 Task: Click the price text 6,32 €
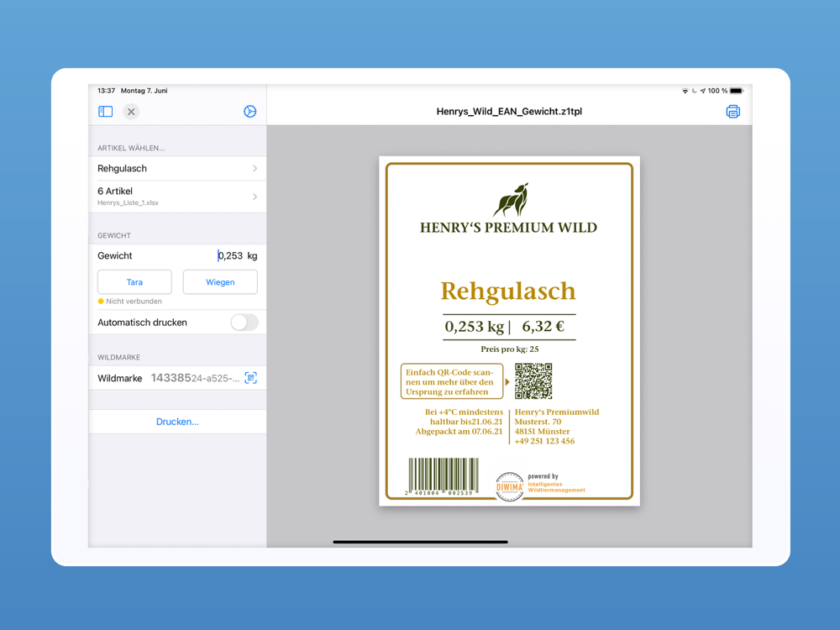(x=543, y=326)
